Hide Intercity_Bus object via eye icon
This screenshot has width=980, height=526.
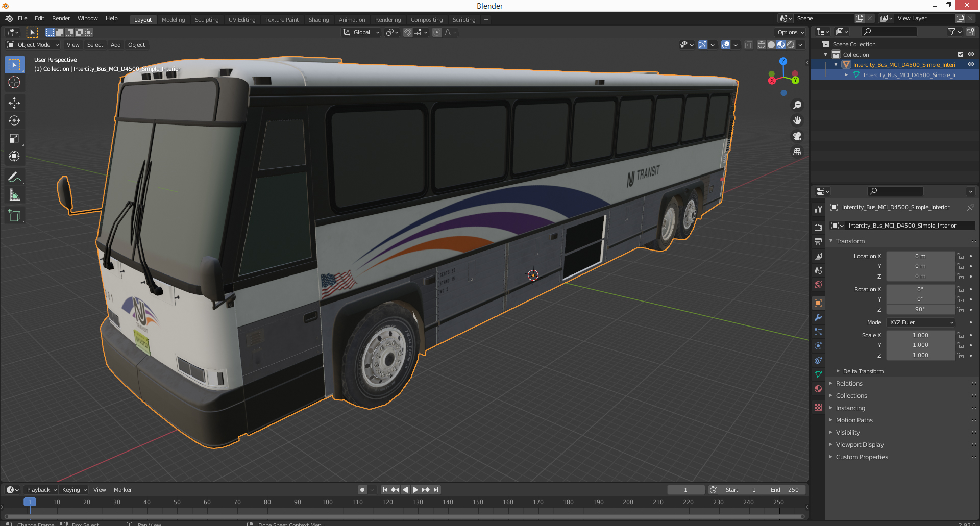[971, 65]
